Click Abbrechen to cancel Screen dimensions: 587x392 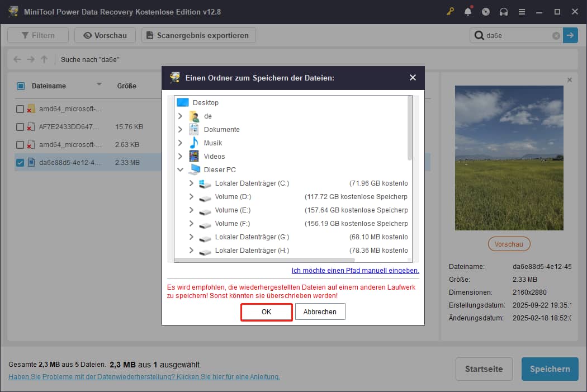pos(320,312)
